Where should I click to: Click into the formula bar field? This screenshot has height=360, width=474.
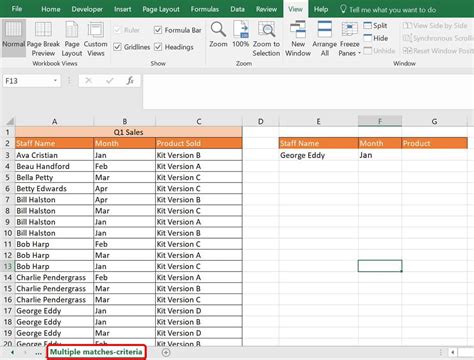click(308, 92)
